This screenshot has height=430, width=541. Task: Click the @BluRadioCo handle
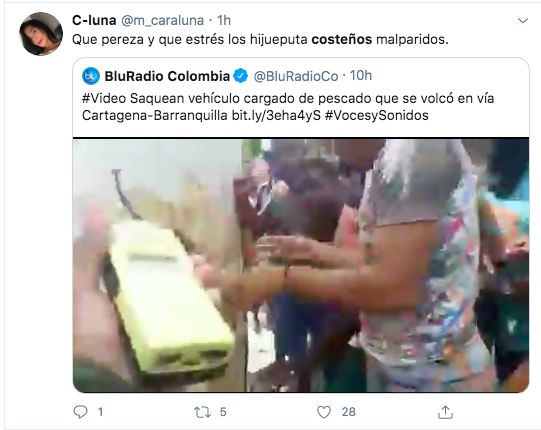[x=296, y=76]
